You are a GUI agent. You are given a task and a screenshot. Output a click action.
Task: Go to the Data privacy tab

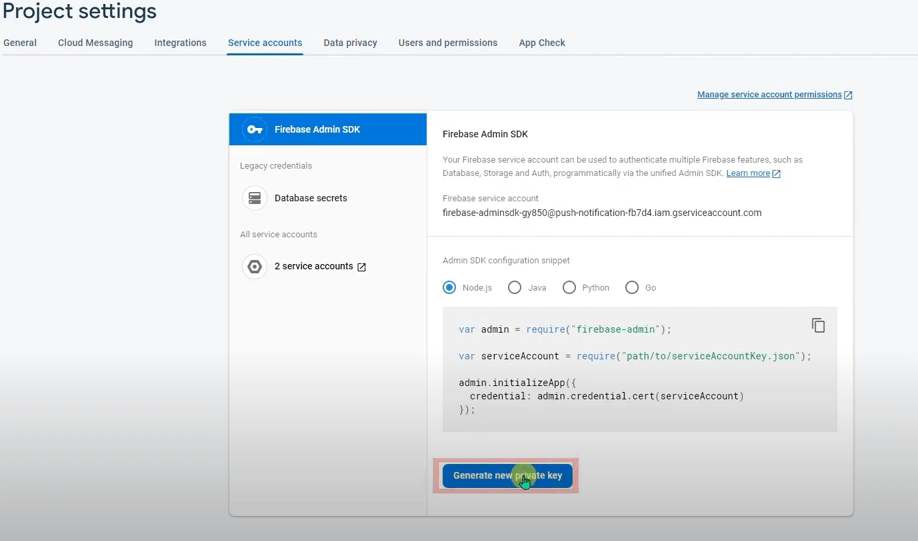[350, 43]
